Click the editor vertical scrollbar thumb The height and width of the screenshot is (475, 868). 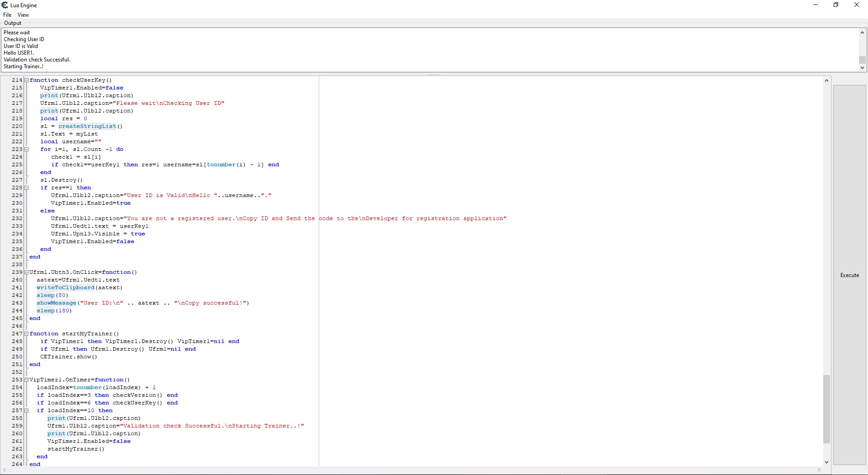tap(826, 409)
